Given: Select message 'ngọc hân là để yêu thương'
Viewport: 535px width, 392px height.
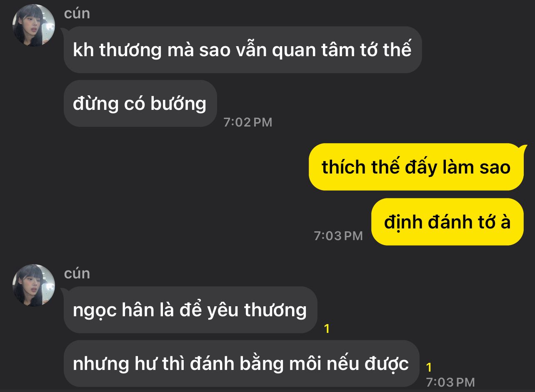Looking at the screenshot, I should click(x=190, y=310).
